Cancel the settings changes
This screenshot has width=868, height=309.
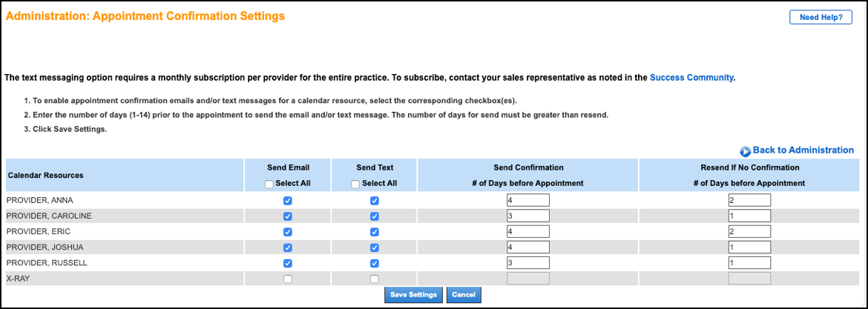(x=464, y=295)
